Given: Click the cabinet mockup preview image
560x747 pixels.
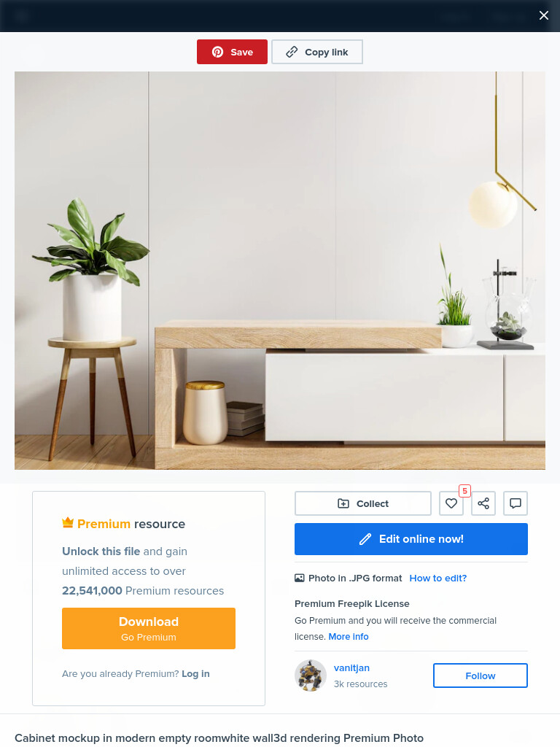Looking at the screenshot, I should (280, 271).
